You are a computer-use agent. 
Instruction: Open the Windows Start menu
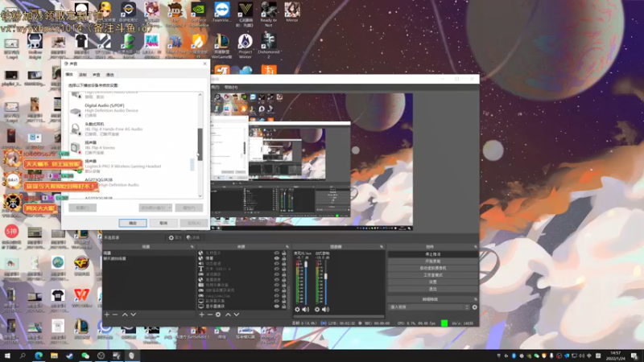(x=7, y=356)
